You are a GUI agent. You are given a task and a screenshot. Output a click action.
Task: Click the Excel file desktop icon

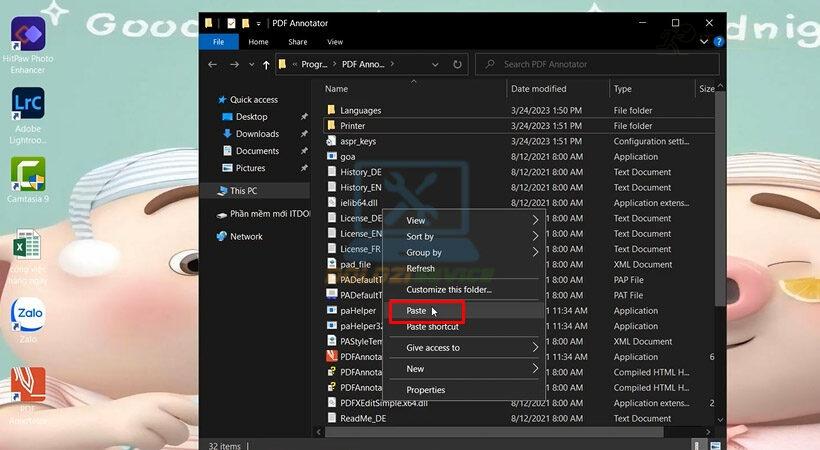pos(28,246)
